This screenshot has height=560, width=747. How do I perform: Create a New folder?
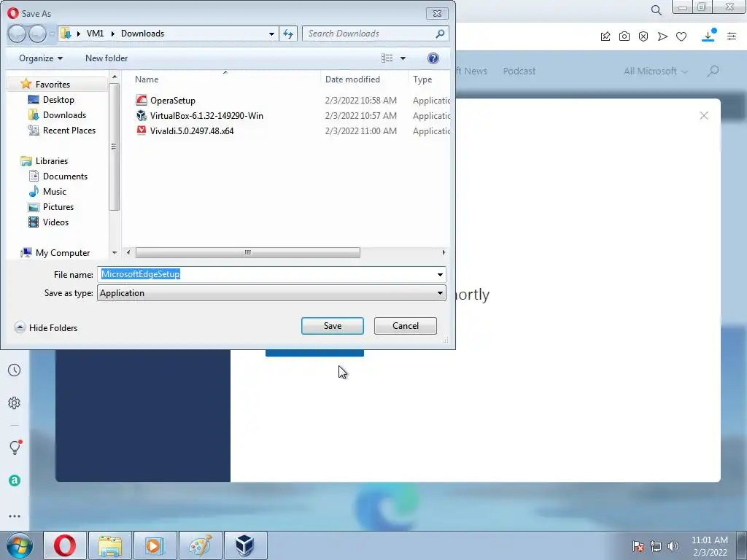tap(107, 58)
